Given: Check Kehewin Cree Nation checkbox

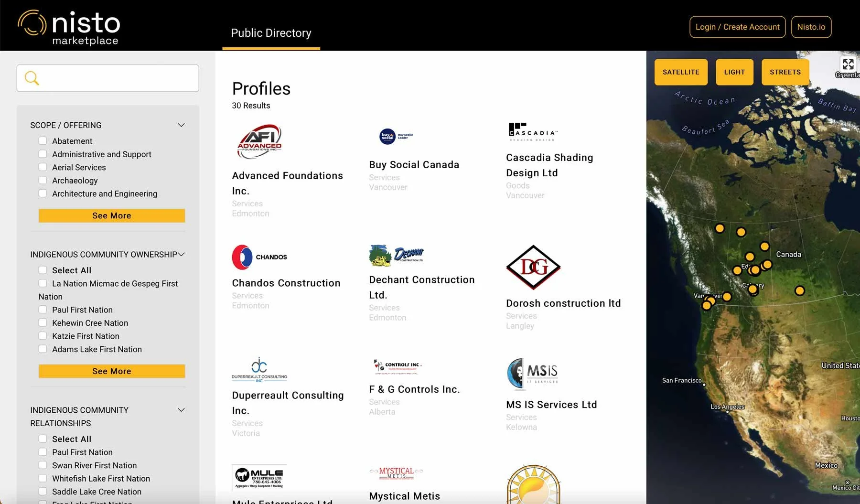Looking at the screenshot, I should pyautogui.click(x=43, y=322).
